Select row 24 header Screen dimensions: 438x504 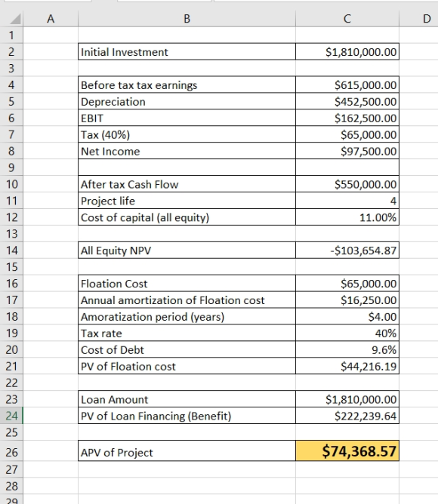click(x=11, y=416)
